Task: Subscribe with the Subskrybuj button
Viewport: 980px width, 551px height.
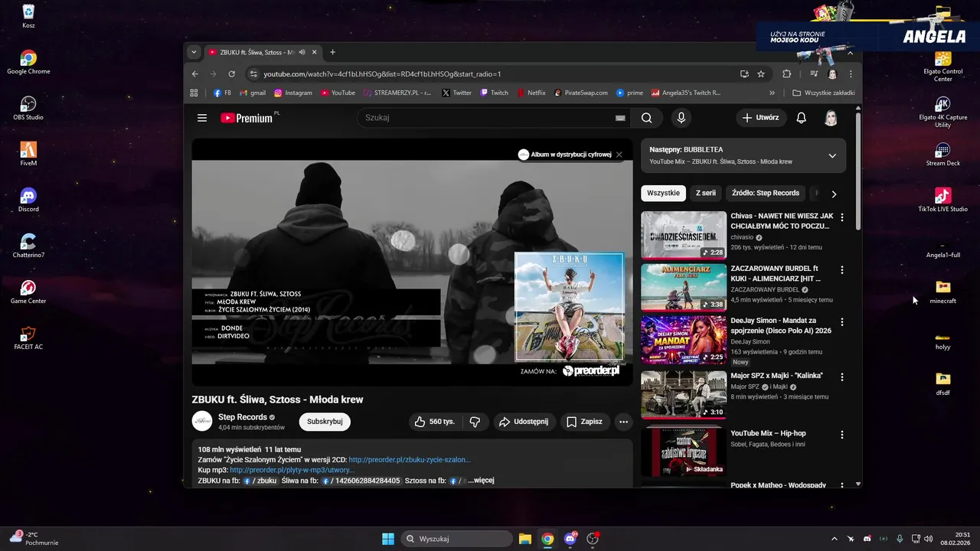Action: pyautogui.click(x=325, y=422)
